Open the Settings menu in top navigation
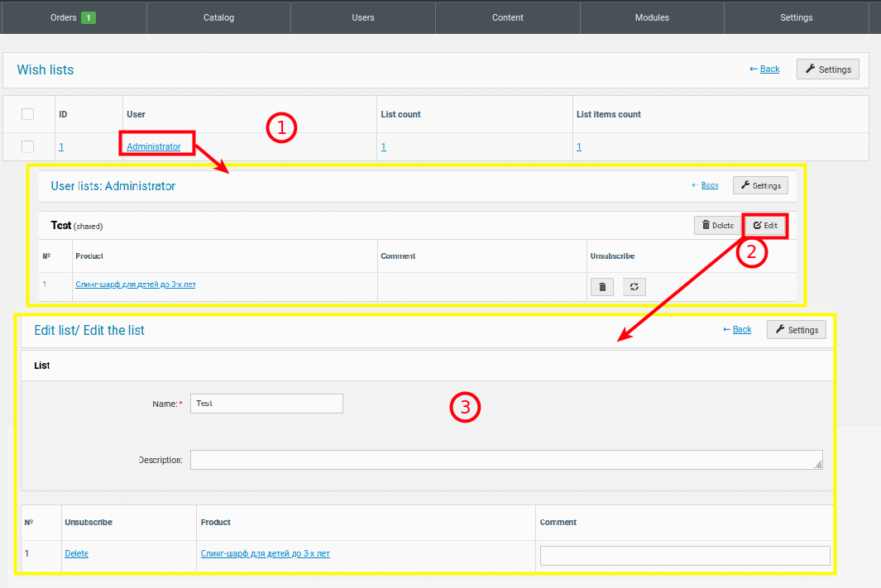Viewport: 881px width, 588px height. (796, 17)
